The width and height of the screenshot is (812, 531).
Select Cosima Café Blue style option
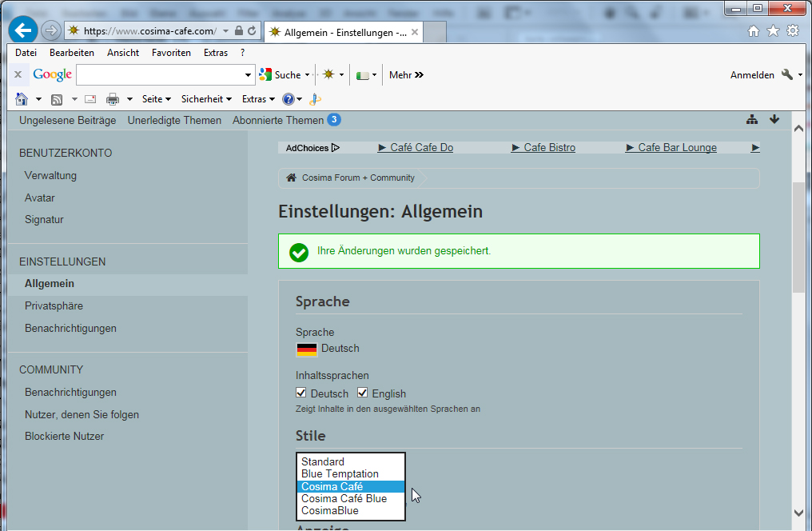coord(344,498)
